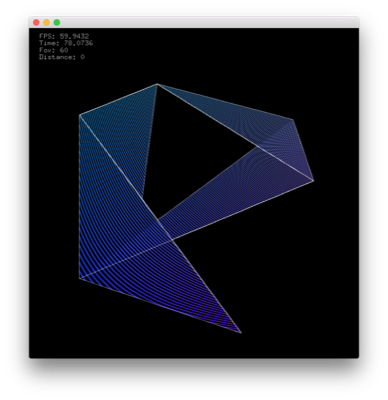Click the green zoom window button
The height and width of the screenshot is (400, 388).
pos(57,22)
